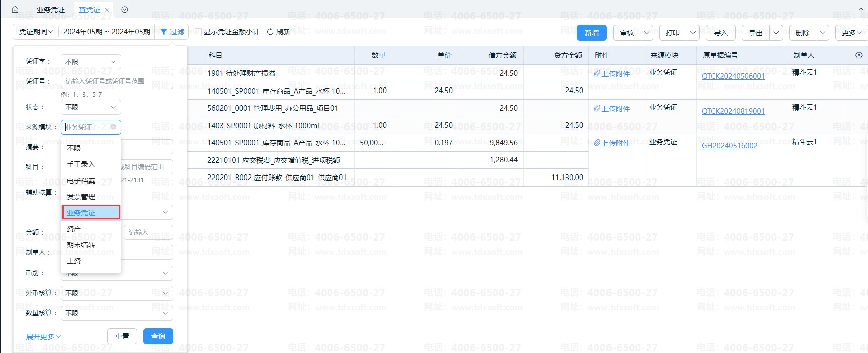Enable 显示凭证金额小计 checkbox
The width and height of the screenshot is (868, 353).
tap(198, 32)
